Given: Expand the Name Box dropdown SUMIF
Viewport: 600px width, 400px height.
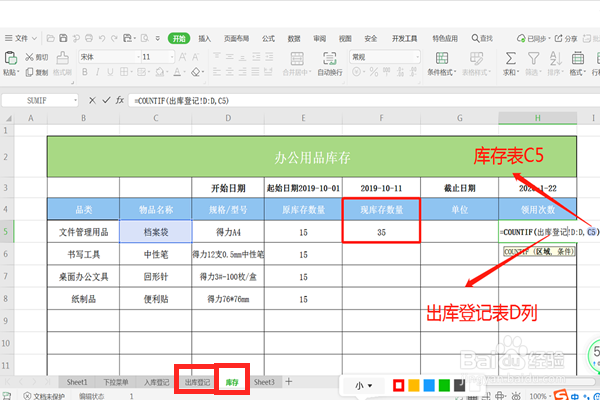Looking at the screenshot, I should point(75,100).
